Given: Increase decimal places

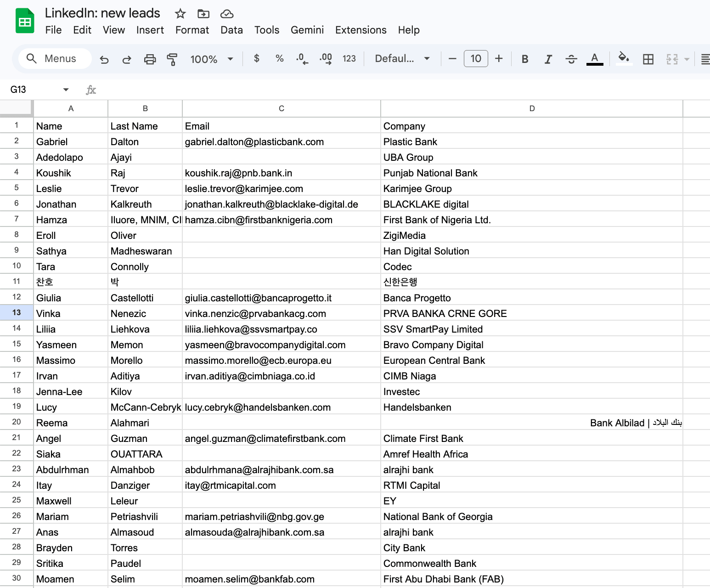Looking at the screenshot, I should point(326,58).
